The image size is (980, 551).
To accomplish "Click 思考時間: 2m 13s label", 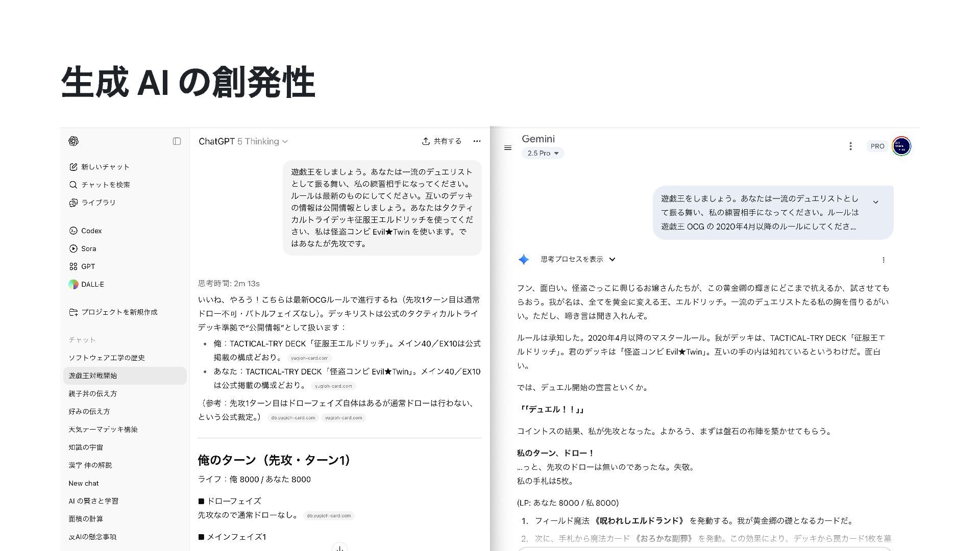I will pos(229,283).
